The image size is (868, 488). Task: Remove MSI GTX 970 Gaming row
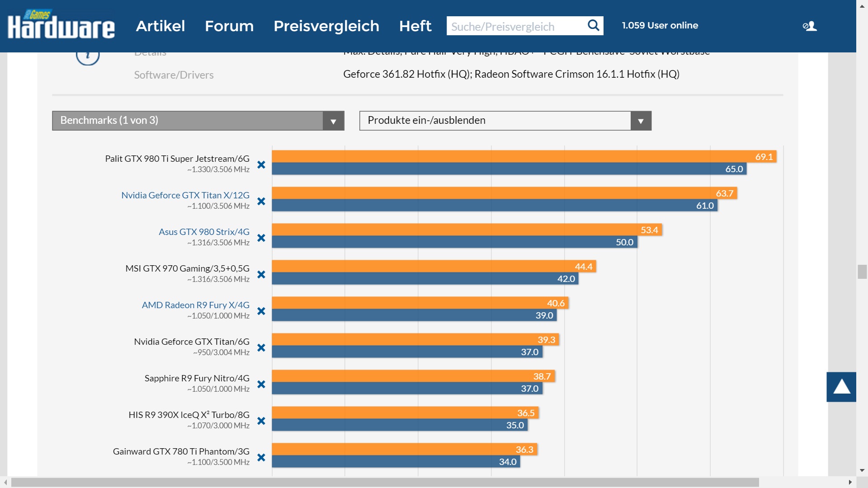(261, 275)
